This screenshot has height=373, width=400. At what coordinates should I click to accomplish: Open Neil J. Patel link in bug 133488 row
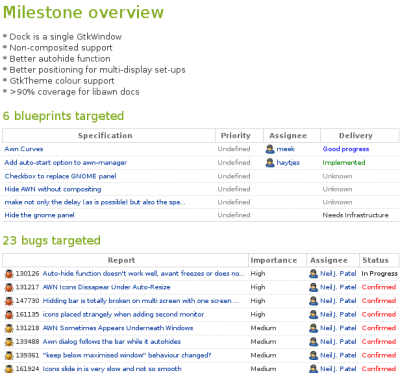click(x=338, y=342)
